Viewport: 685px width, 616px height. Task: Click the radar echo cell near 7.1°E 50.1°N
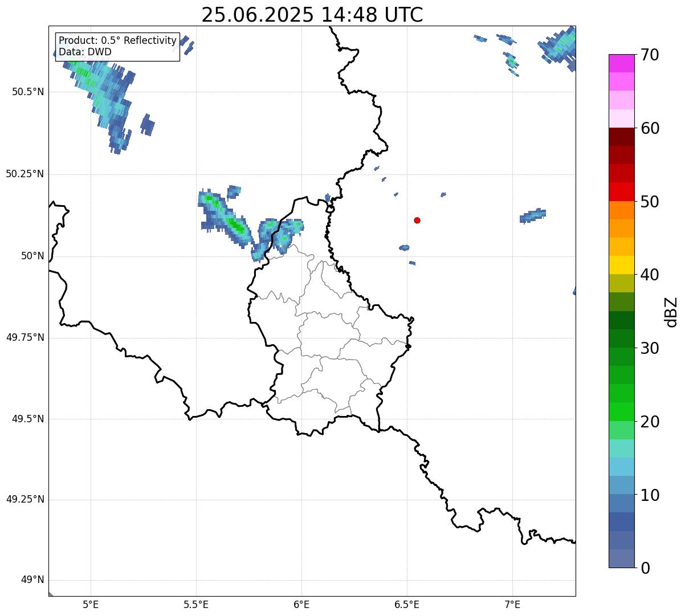point(533,215)
